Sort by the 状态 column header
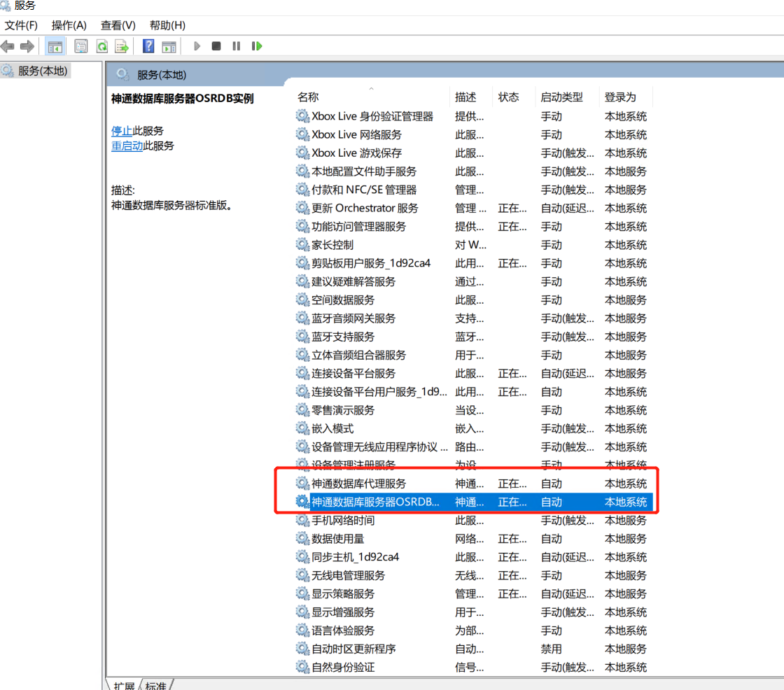Screen dimensions: 784x690 [x=514, y=97]
